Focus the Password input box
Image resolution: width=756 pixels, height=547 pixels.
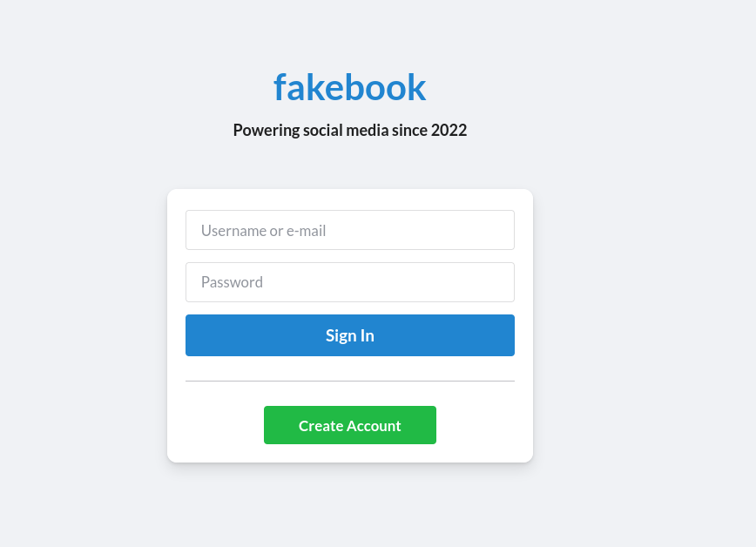pos(349,282)
